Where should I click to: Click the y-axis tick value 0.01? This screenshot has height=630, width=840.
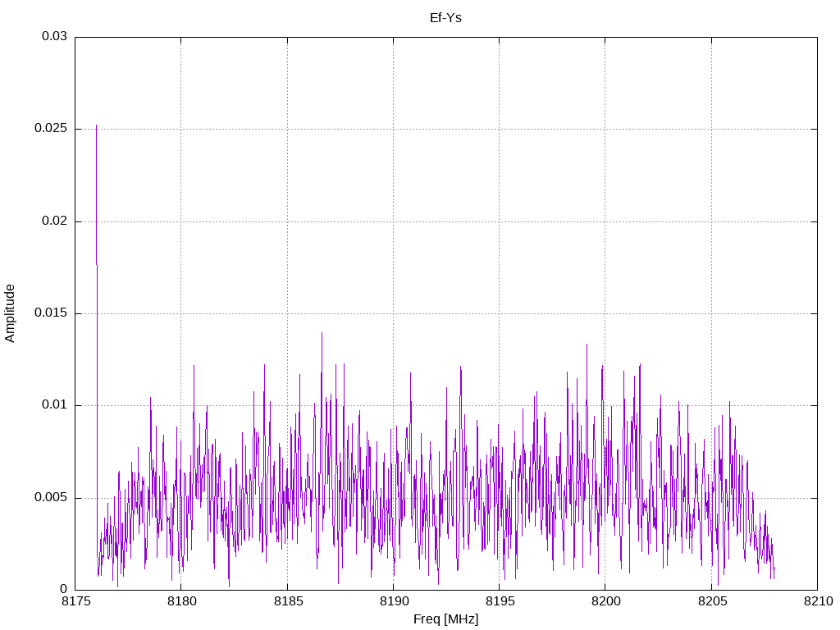point(55,405)
